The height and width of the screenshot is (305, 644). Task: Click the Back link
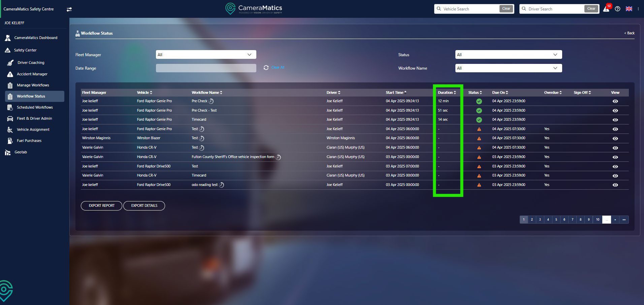629,33
